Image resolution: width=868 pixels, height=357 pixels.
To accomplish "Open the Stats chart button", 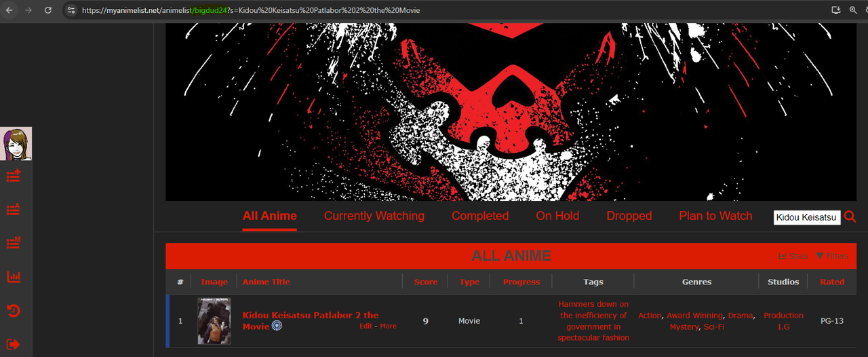I will 793,256.
